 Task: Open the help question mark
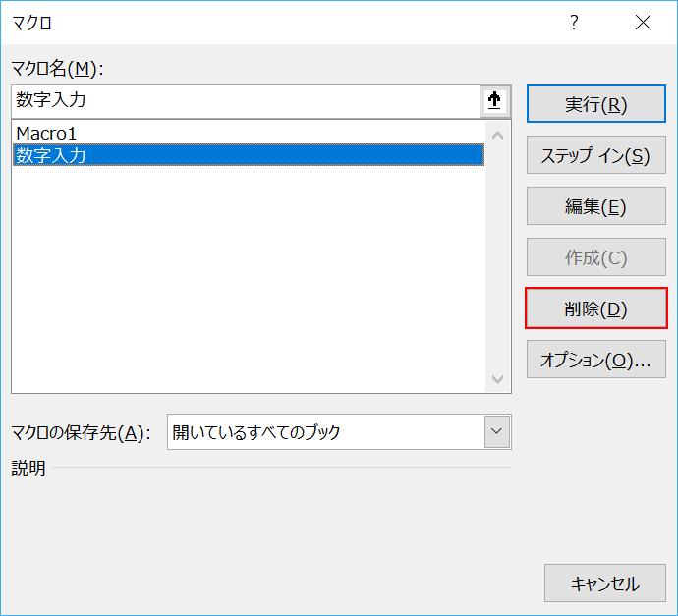(x=574, y=22)
